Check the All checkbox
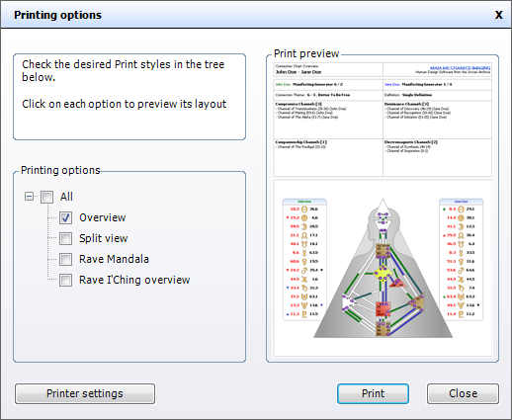512x420 pixels. coord(46,197)
